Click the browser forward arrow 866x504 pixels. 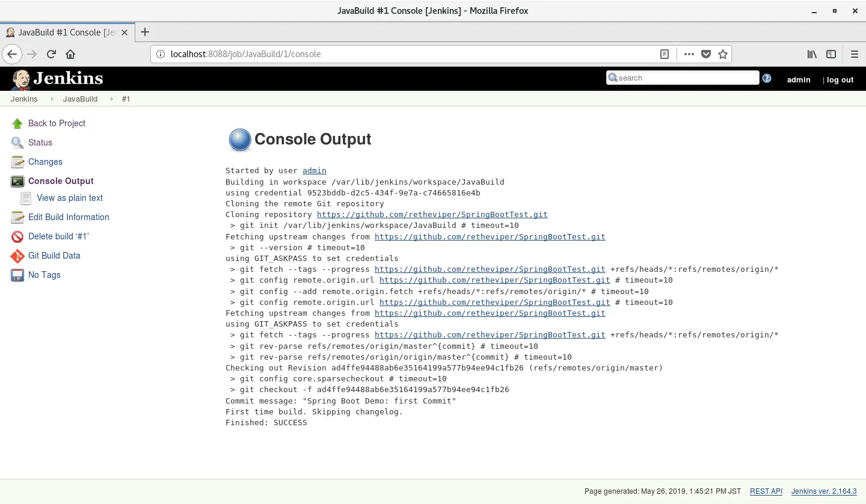pyautogui.click(x=32, y=54)
